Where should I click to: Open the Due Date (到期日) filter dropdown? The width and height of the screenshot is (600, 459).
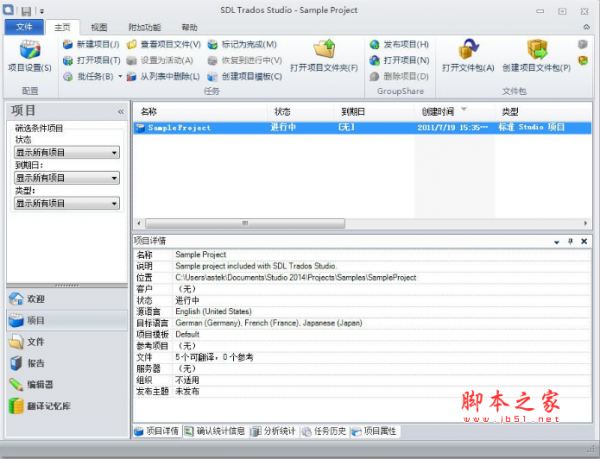click(x=67, y=178)
